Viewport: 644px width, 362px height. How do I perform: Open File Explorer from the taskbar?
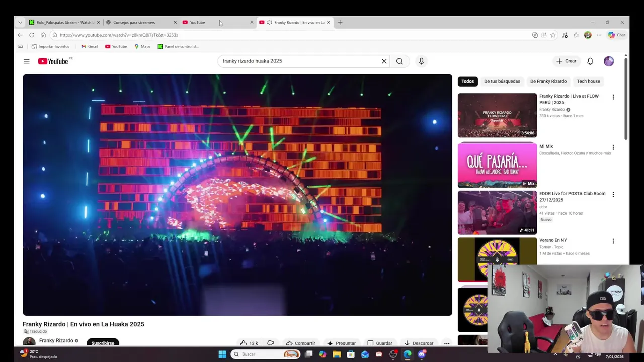pos(337,354)
